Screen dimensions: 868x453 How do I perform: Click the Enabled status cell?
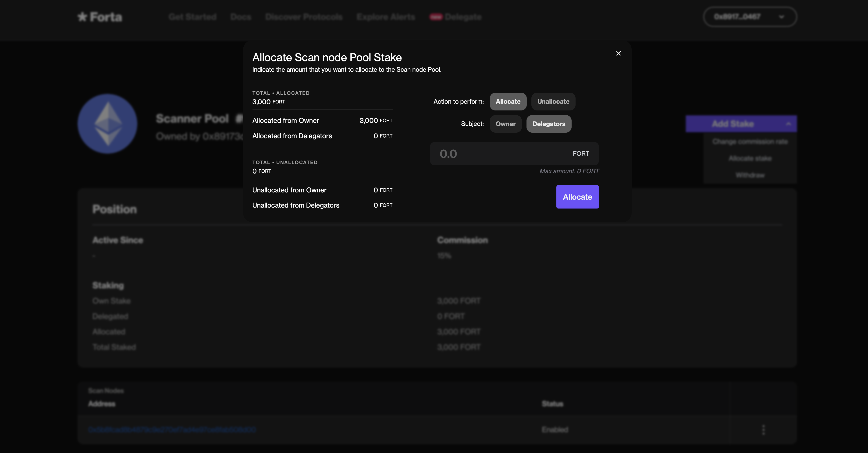pos(555,430)
